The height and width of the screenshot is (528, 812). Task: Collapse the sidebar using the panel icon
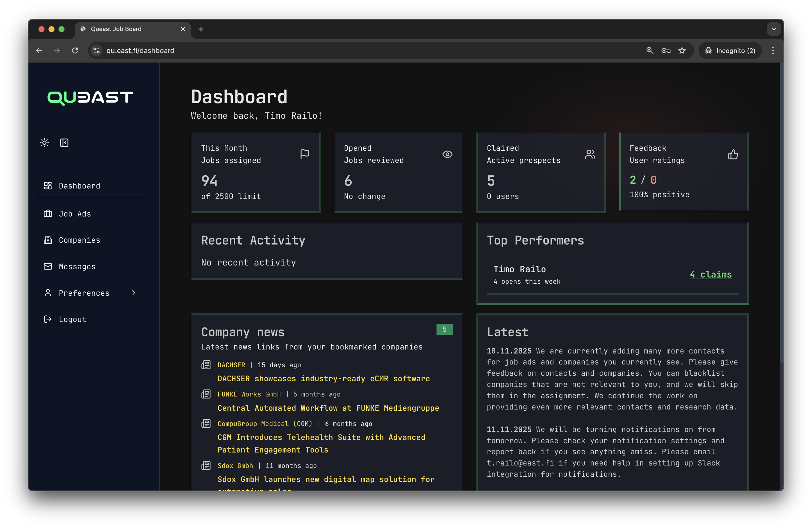click(64, 142)
